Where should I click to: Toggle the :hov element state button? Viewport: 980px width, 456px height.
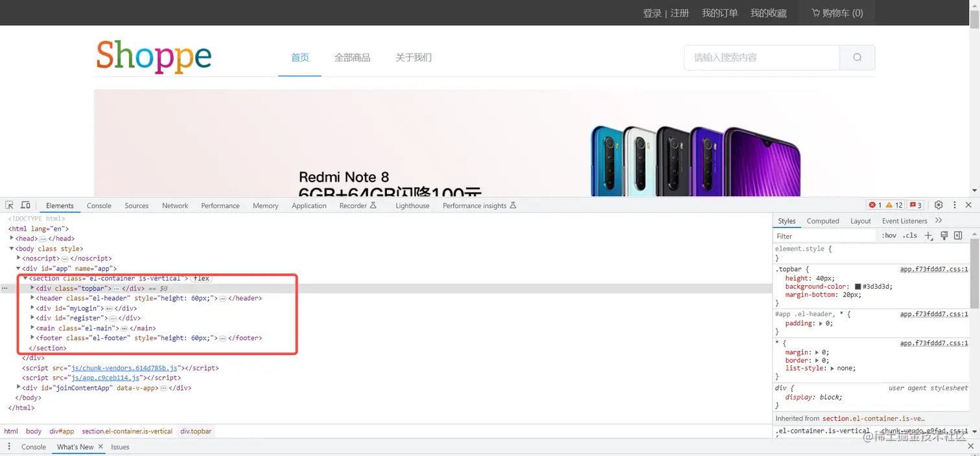pos(889,236)
